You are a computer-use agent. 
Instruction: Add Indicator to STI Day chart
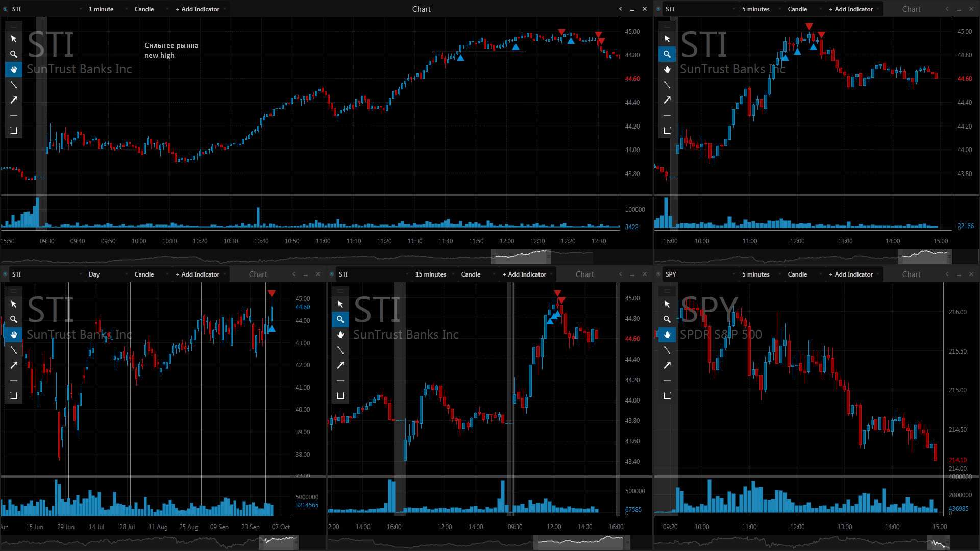(x=200, y=274)
